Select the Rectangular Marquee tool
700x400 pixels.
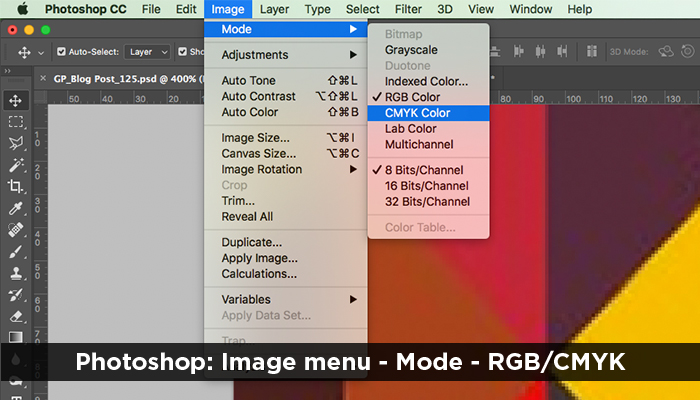point(15,122)
